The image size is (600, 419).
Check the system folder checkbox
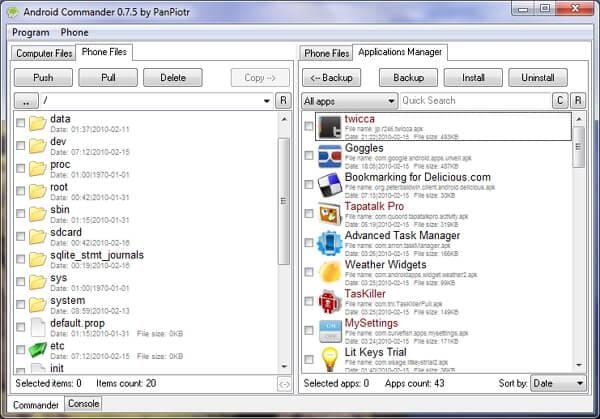click(x=21, y=305)
